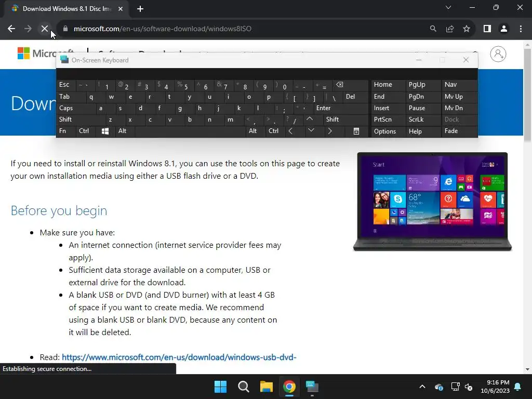Viewport: 532px width, 399px height.
Task: Tap the Esc key
Action: point(66,85)
